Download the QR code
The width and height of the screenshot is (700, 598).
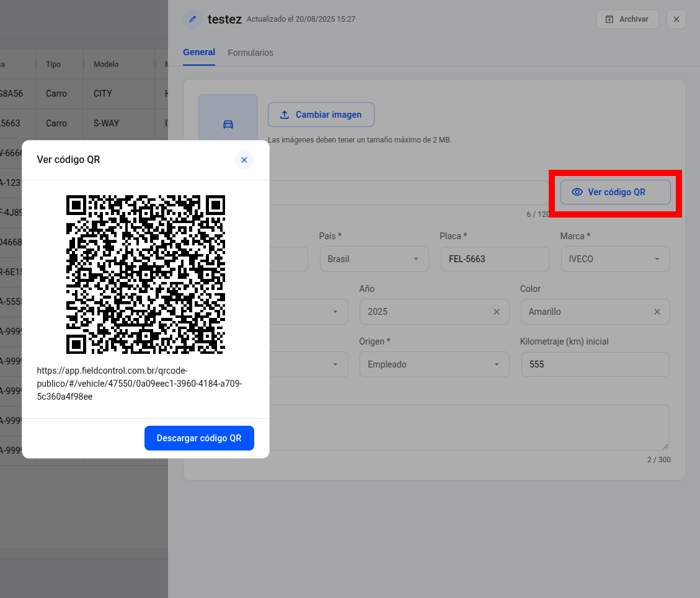pyautogui.click(x=199, y=438)
